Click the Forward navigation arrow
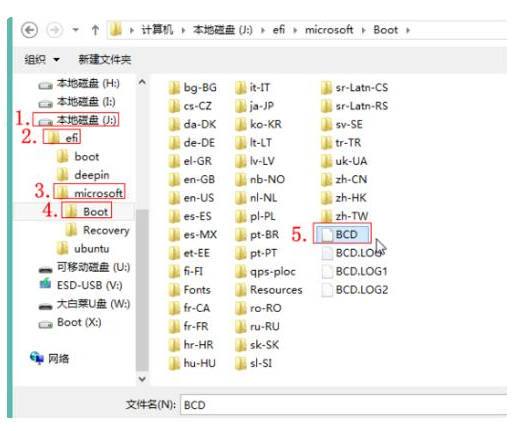 (54, 30)
